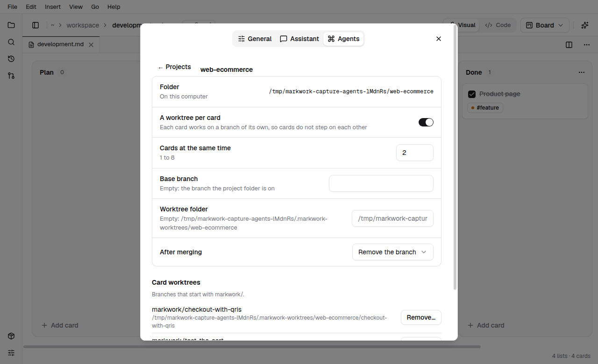Open the Done list options menu

(582, 72)
